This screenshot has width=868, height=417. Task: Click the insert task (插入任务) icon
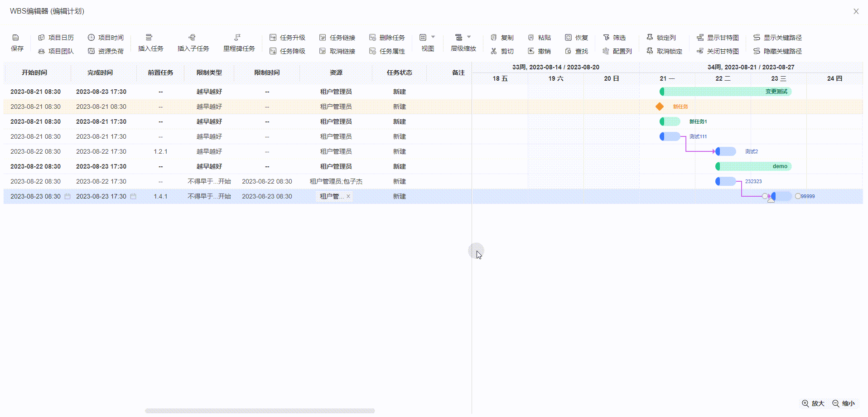click(x=149, y=38)
